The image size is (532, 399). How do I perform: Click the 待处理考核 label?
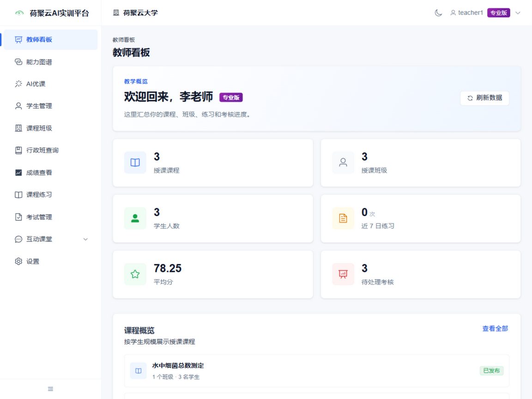click(378, 282)
